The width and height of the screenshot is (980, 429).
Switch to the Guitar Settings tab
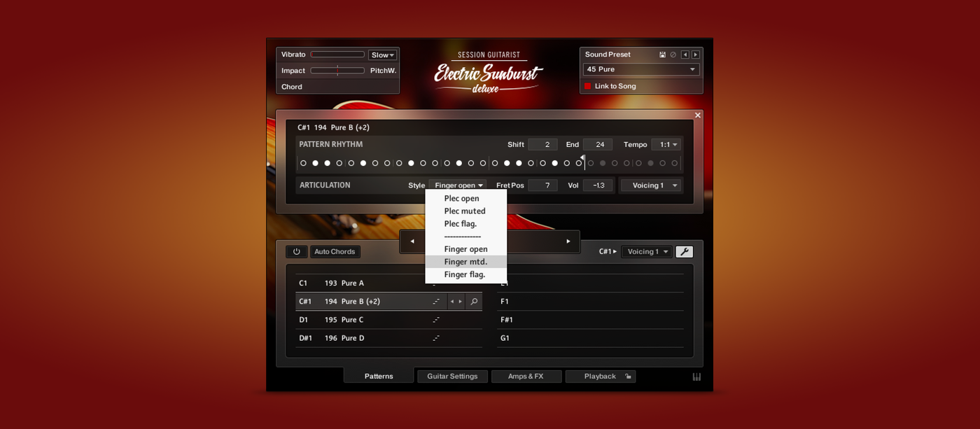(452, 377)
